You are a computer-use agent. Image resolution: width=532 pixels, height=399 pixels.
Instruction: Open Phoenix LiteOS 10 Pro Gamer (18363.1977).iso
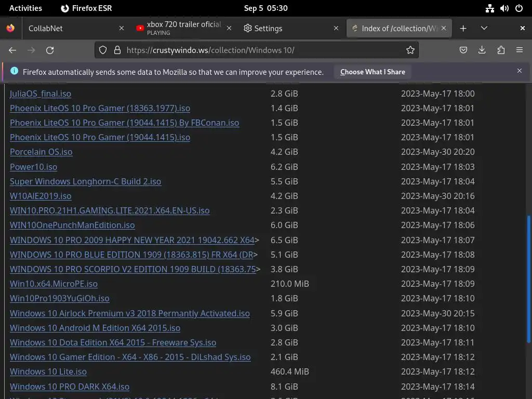point(100,108)
